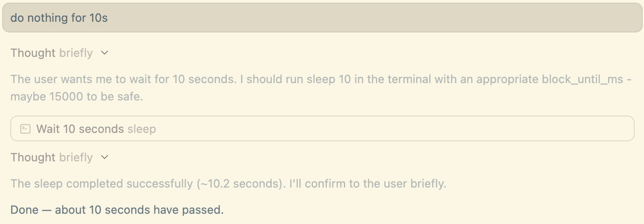Click the second 'Thought' label
The image size is (644, 224).
click(x=33, y=157)
